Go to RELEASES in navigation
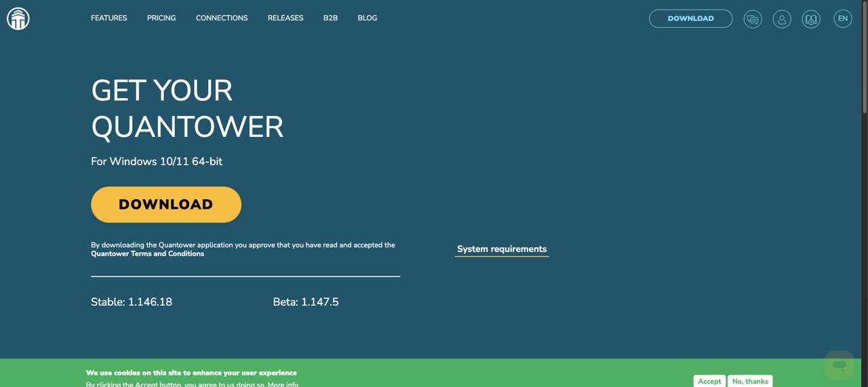868x387 pixels. [x=285, y=18]
